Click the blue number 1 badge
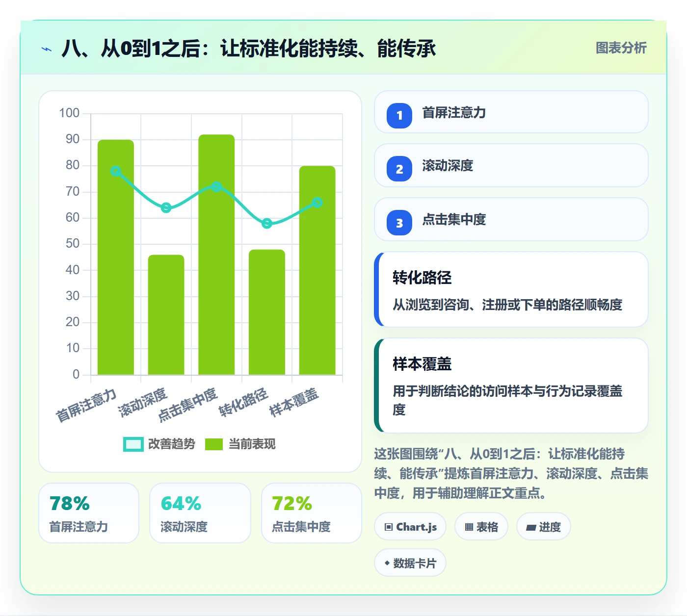Screen dimensions: 687x616 point(399,116)
